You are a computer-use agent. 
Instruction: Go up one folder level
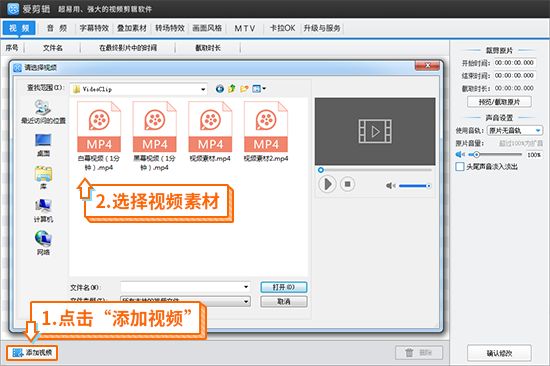(232, 89)
